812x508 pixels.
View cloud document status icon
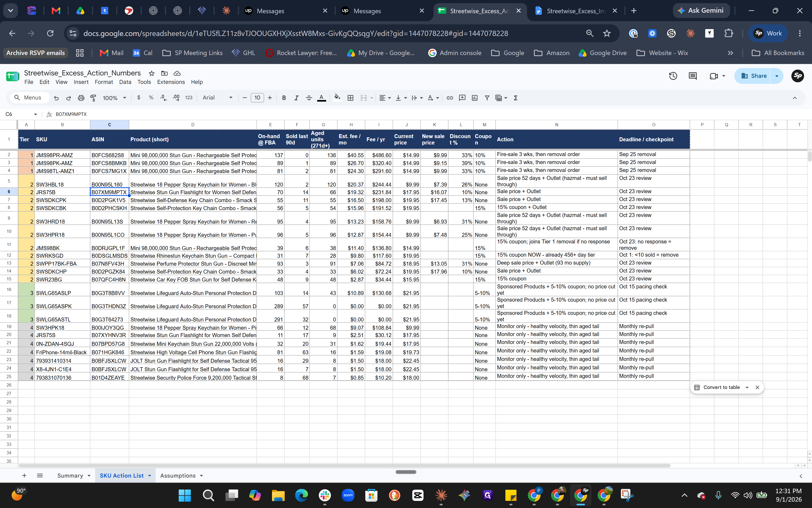click(177, 73)
